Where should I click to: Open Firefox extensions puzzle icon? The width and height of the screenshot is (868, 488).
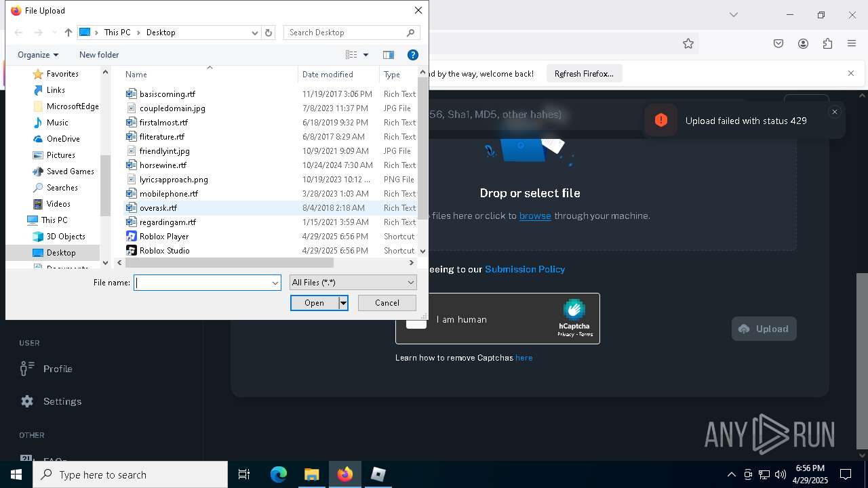coord(827,43)
